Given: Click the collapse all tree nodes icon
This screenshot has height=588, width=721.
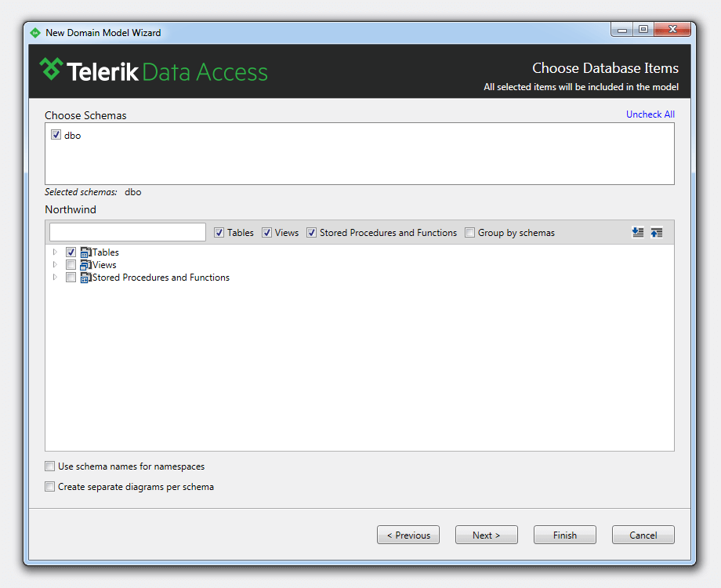Looking at the screenshot, I should (657, 232).
